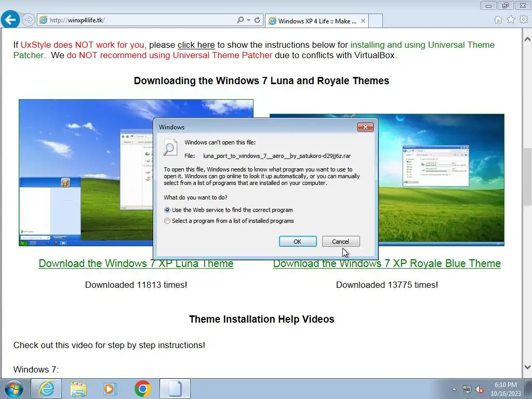532x399 pixels.
Task: Open the browser Home icon
Action: 498,20
